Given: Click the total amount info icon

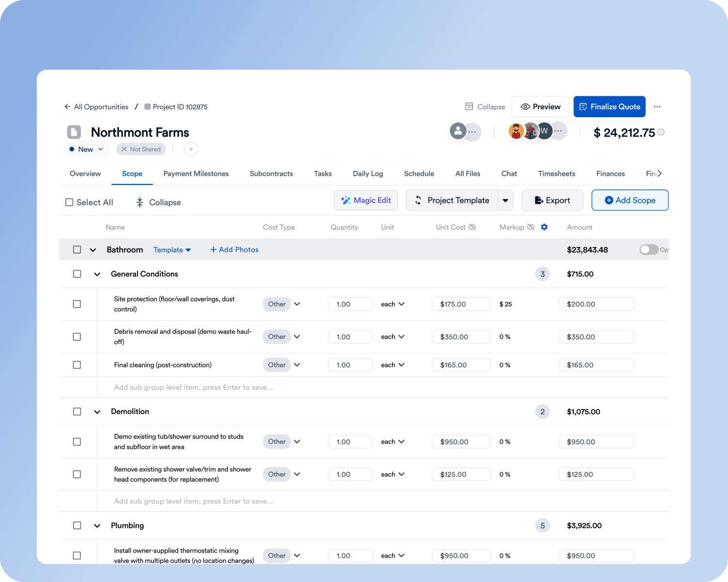Looking at the screenshot, I should coord(661,132).
